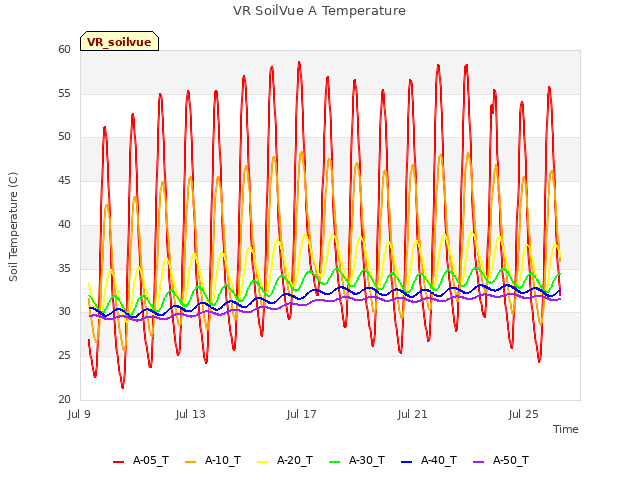Click the 20 y-axis tick label

(x=64, y=400)
